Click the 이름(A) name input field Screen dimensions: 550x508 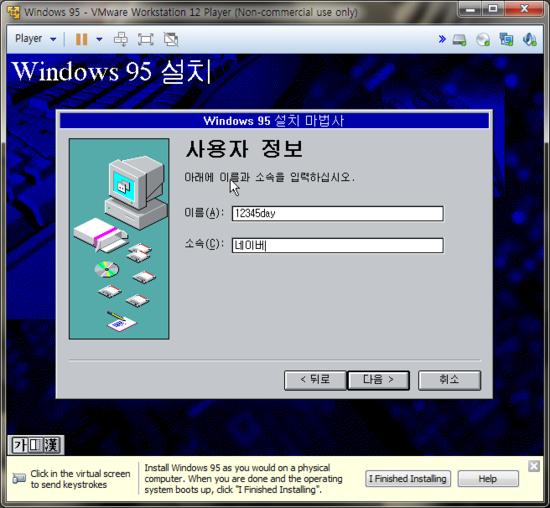tap(337, 213)
